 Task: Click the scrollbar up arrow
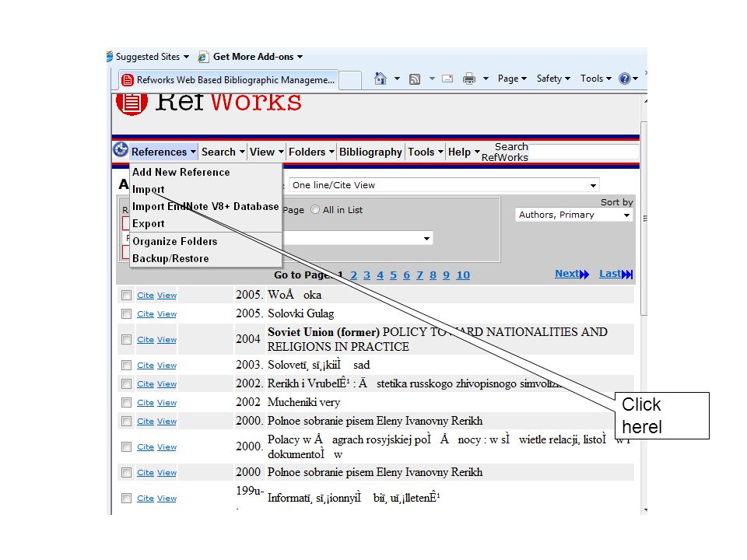tap(644, 101)
